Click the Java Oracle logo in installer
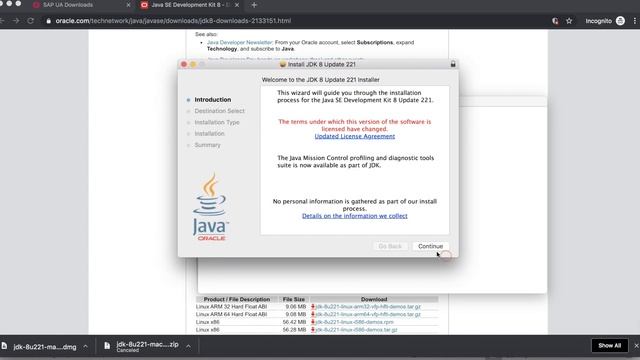The image size is (640, 360). (211, 207)
